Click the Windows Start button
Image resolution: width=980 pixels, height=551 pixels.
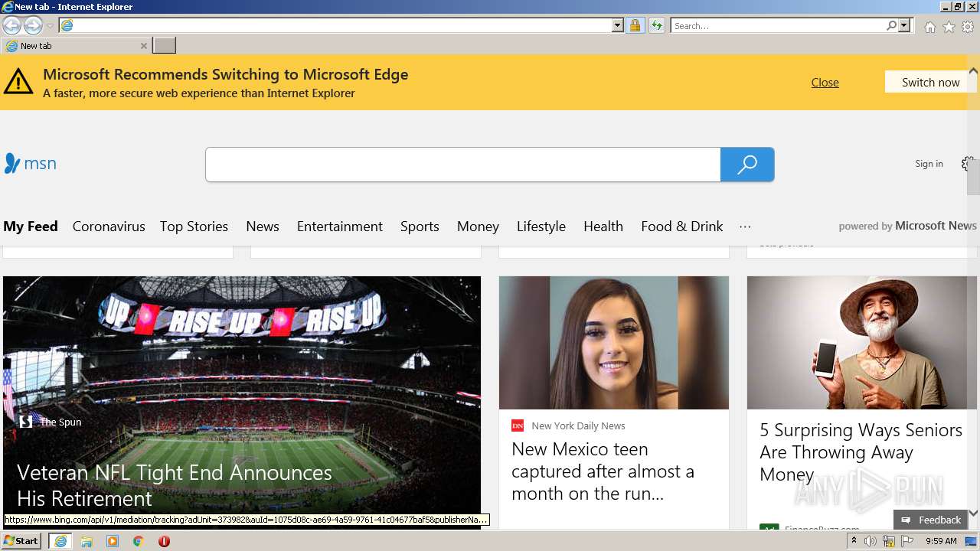(x=21, y=540)
